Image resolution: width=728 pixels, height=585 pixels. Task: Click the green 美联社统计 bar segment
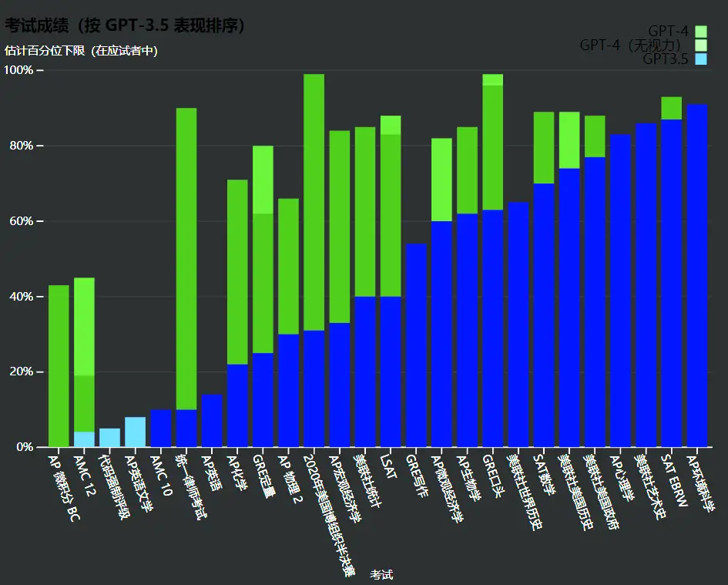(x=365, y=212)
